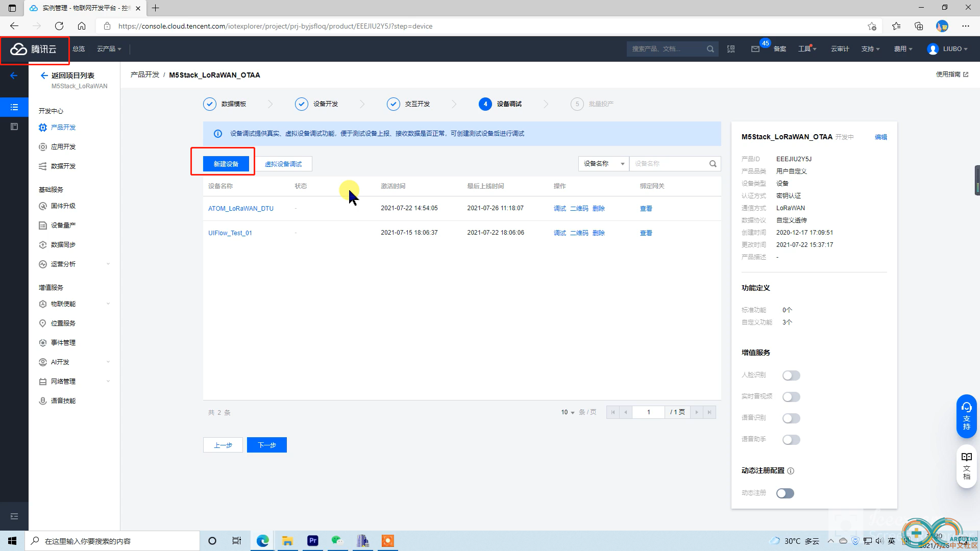Image resolution: width=980 pixels, height=551 pixels.
Task: Click 二维码 for ATOM_LoRaWAN_DTU
Action: (579, 209)
